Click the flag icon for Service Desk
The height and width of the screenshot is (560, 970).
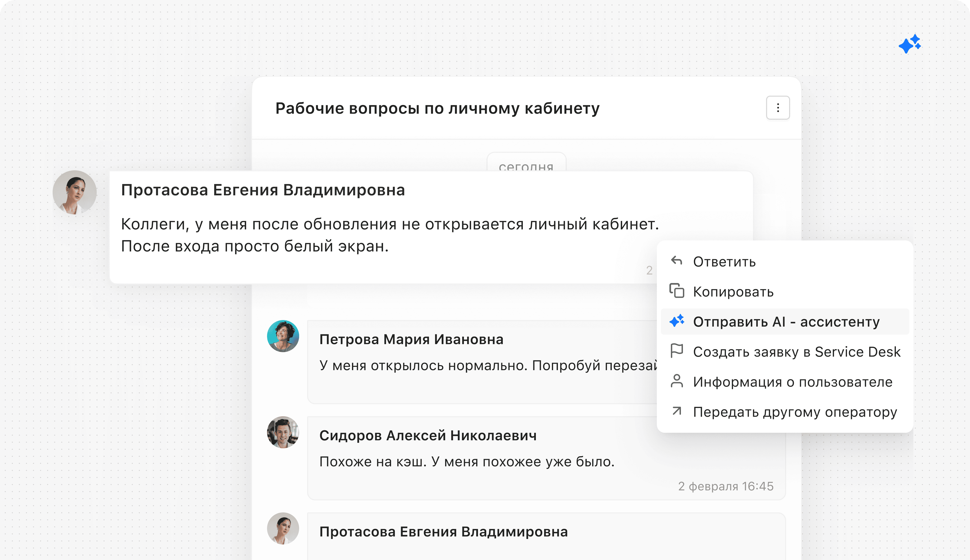pyautogui.click(x=677, y=351)
